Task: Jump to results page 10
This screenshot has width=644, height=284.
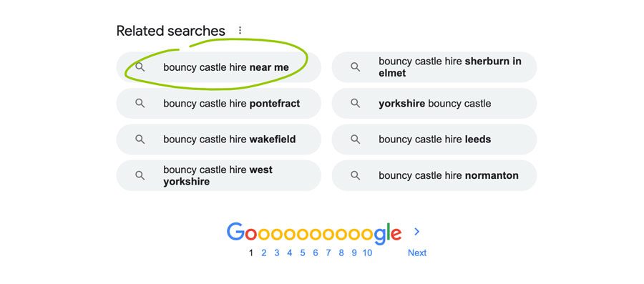Action: click(367, 253)
